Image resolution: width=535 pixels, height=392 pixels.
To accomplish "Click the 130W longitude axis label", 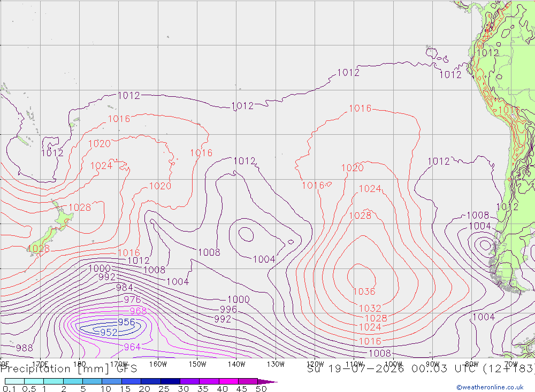I will [x=276, y=364].
